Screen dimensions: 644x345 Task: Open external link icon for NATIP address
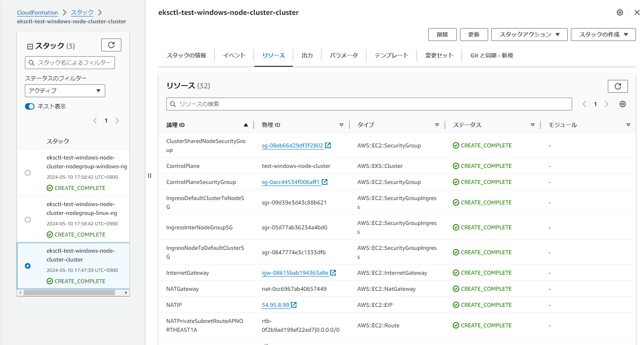pyautogui.click(x=294, y=305)
